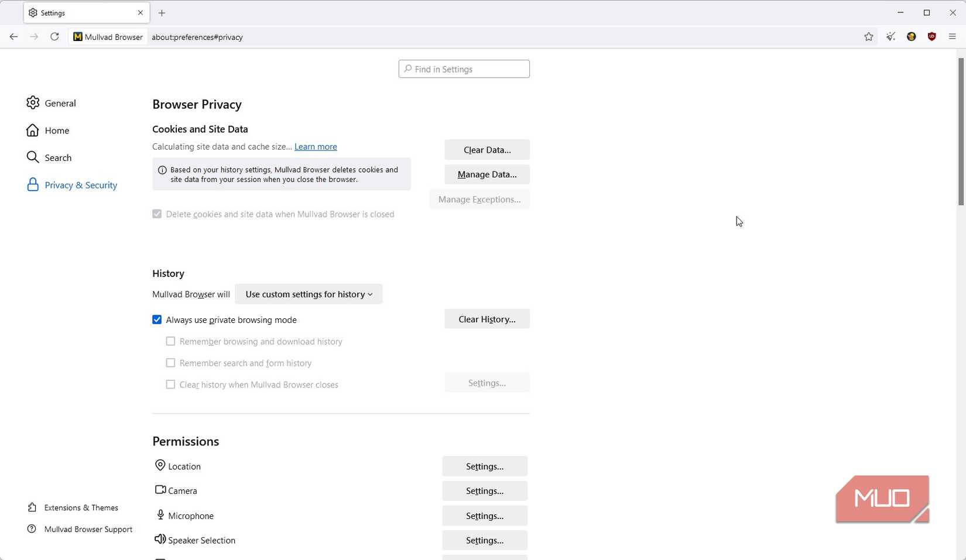Click the Speaker Selection icon
The image size is (966, 560).
coord(160,540)
